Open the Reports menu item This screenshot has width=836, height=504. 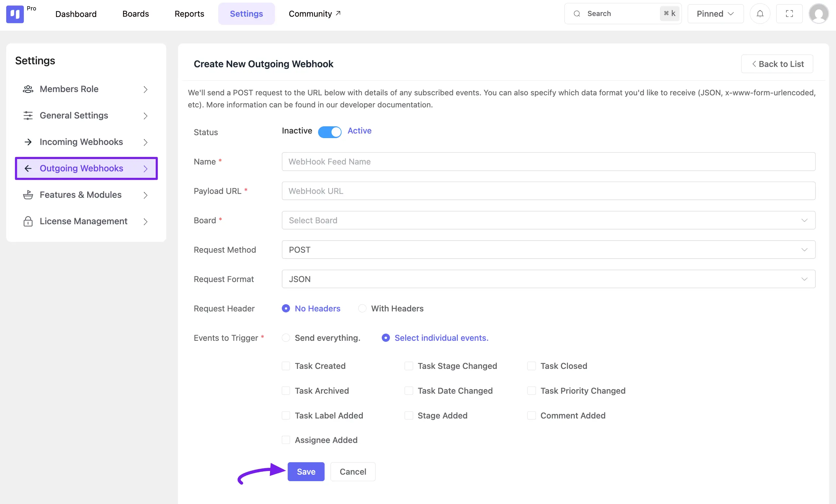[x=189, y=14]
